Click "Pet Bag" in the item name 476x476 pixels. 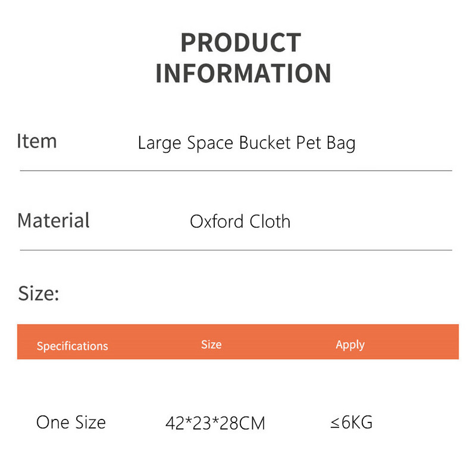pyautogui.click(x=326, y=144)
